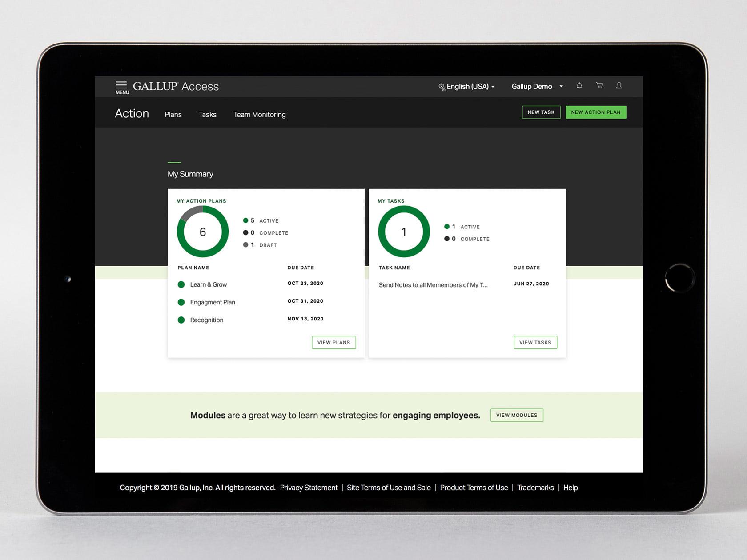This screenshot has width=747, height=560.
Task: Open the Plans section
Action: click(x=173, y=114)
